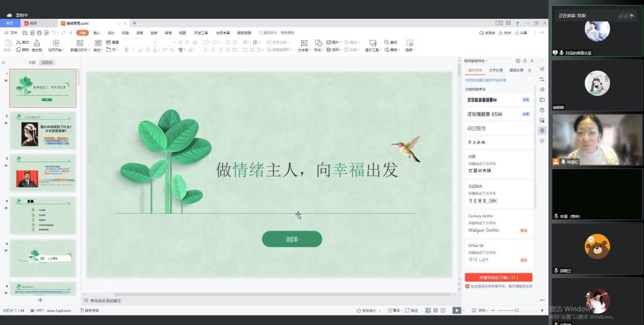Open zoom percentage 99% dropdown

[x=483, y=311]
